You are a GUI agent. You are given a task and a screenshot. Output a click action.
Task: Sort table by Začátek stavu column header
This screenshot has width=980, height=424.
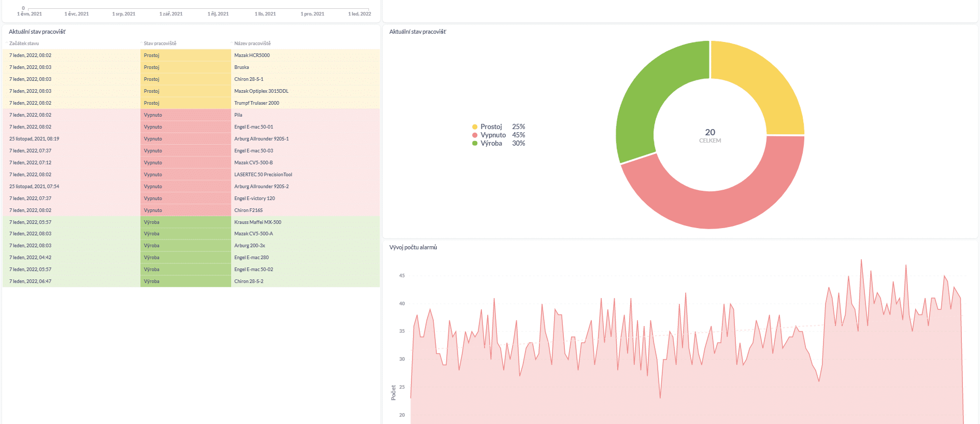24,44
